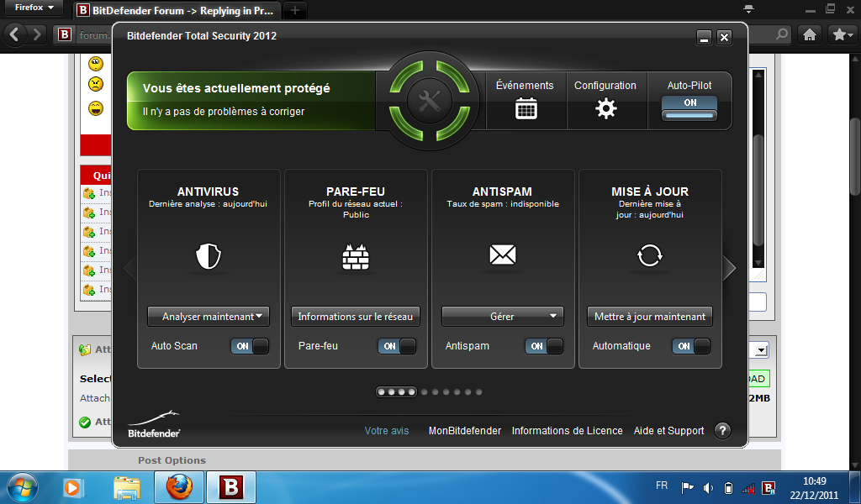Click the Événements section label
This screenshot has height=504, width=861.
click(525, 86)
